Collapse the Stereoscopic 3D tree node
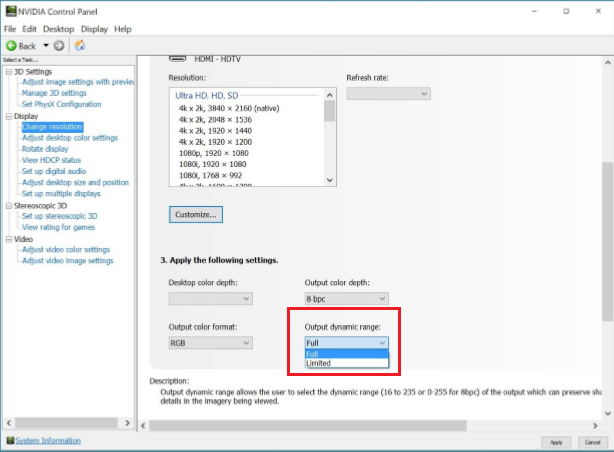The image size is (614, 452). pyautogui.click(x=9, y=206)
